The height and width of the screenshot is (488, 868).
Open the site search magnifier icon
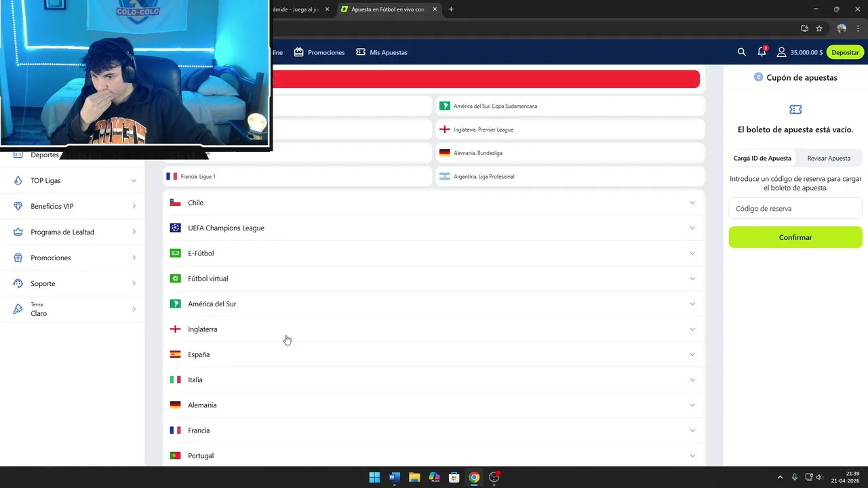coord(741,52)
